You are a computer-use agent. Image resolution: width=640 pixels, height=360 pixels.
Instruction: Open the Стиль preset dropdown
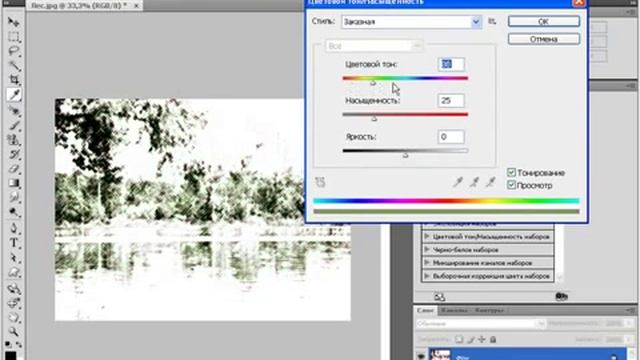tap(411, 22)
